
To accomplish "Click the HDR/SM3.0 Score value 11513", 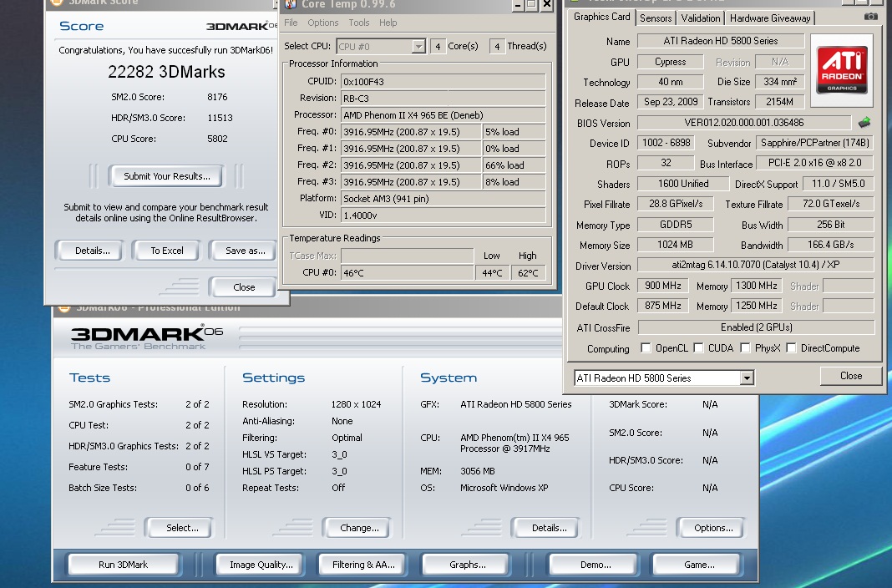I will point(220,119).
